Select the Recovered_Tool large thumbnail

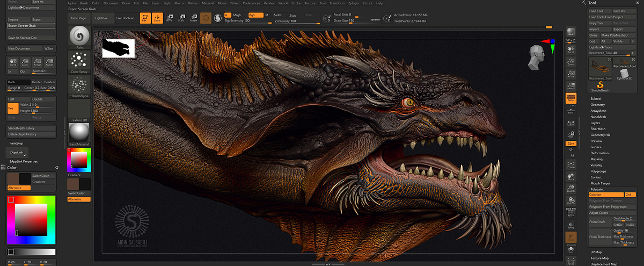point(600,68)
